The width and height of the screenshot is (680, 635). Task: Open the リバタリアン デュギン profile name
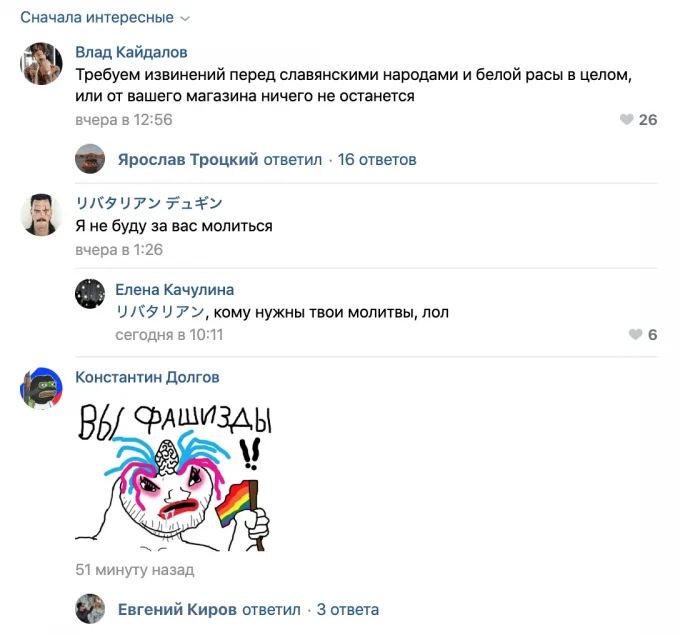pyautogui.click(x=149, y=203)
